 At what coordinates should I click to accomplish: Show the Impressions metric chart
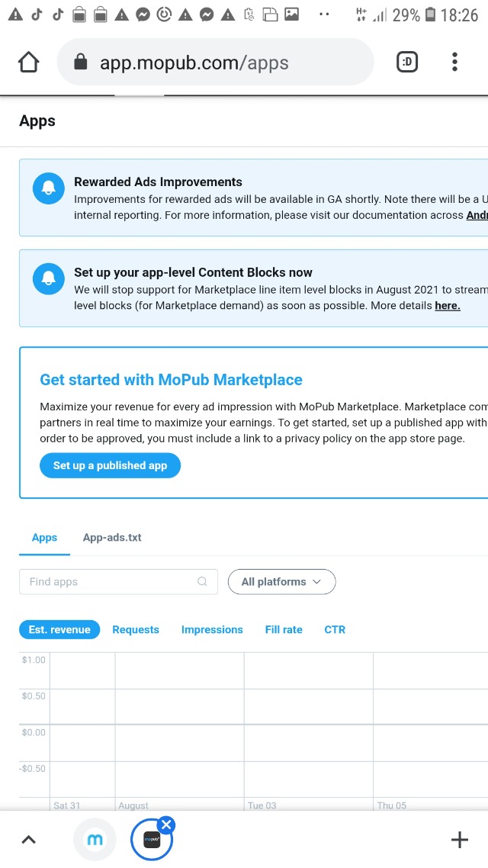click(x=212, y=630)
